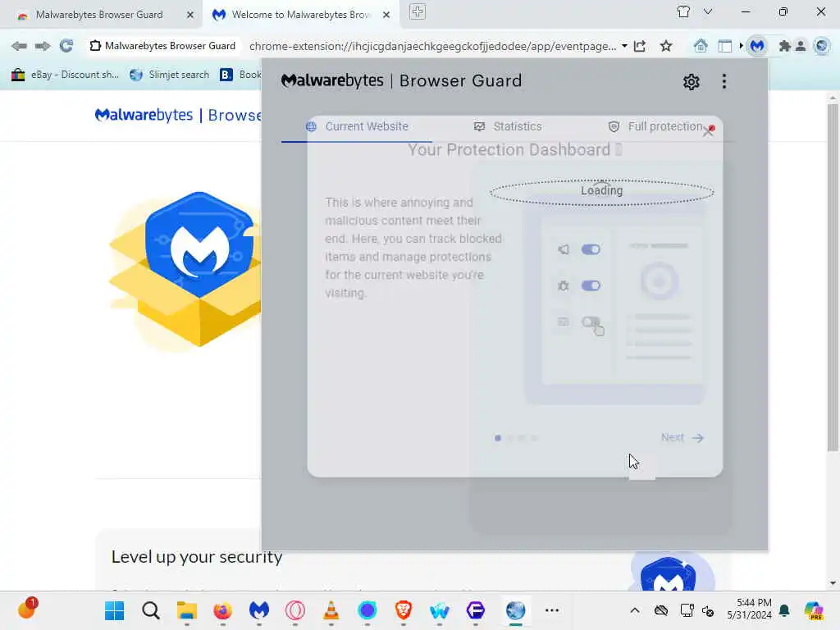Switch to the Current Website tab
840x630 pixels.
pyautogui.click(x=357, y=126)
